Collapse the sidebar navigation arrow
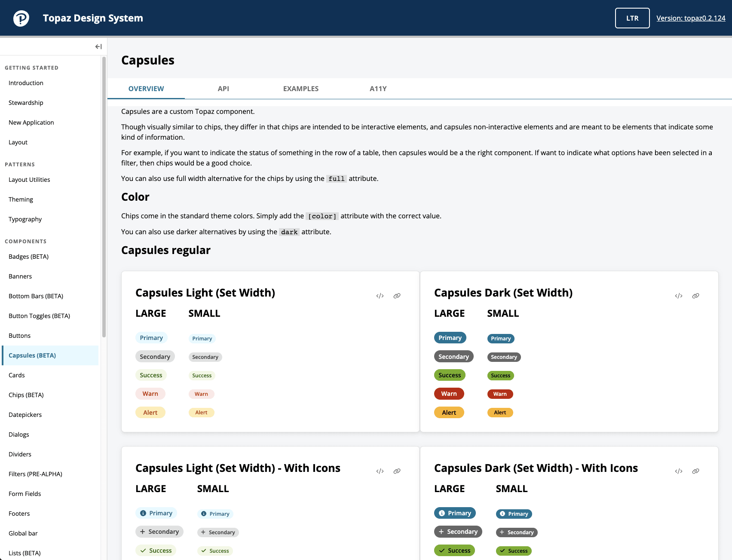This screenshot has height=560, width=732. [x=98, y=46]
